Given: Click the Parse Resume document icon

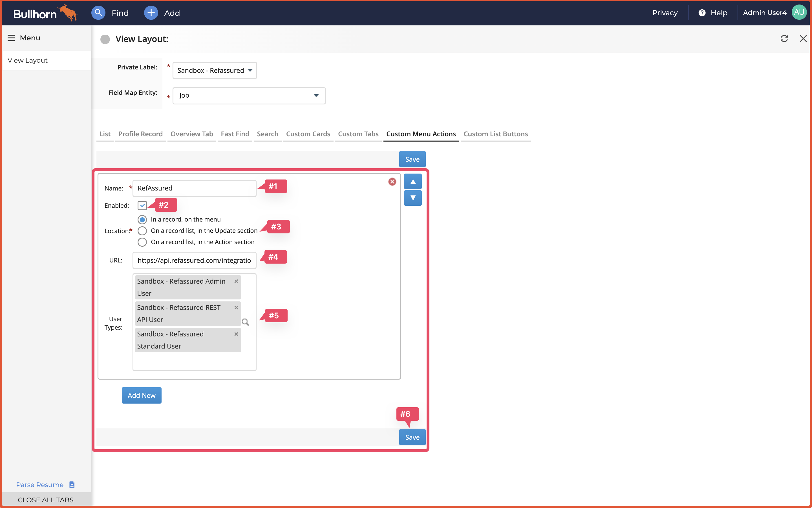Looking at the screenshot, I should coord(72,485).
